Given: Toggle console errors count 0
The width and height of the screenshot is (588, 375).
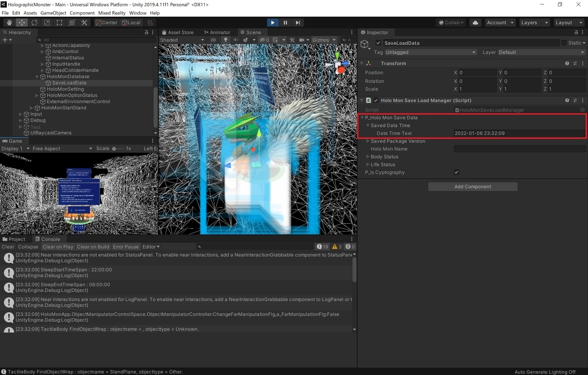Looking at the screenshot, I should click(350, 247).
